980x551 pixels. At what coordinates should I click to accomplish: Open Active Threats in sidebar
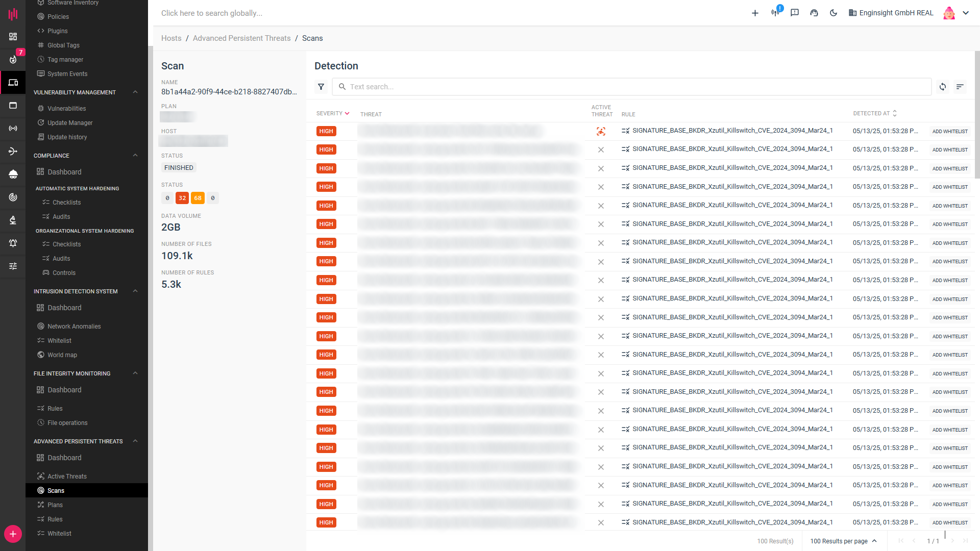pos(67,477)
